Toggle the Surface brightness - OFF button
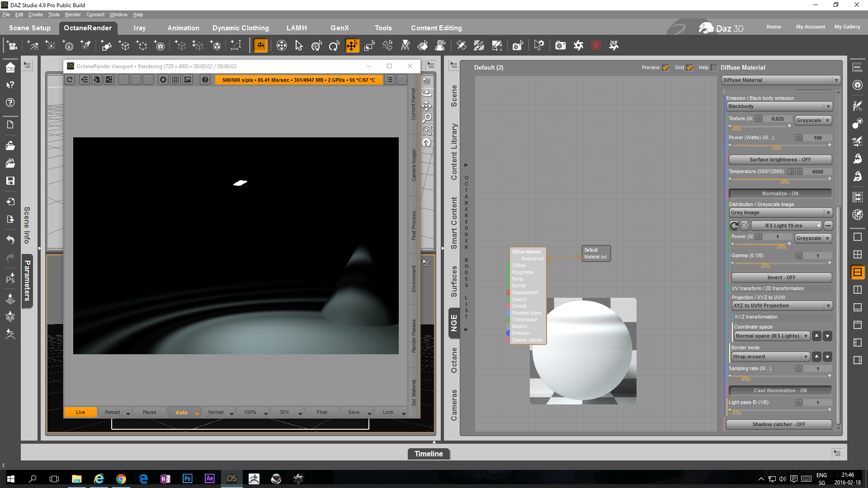 780,160
